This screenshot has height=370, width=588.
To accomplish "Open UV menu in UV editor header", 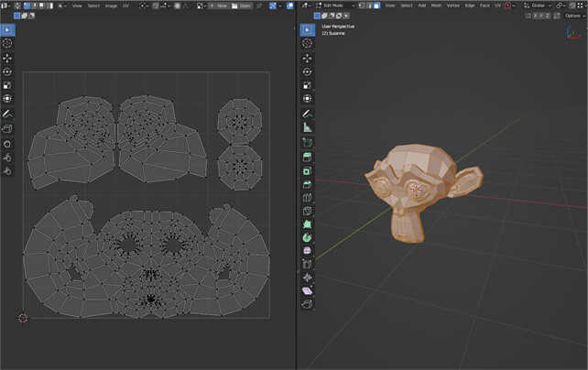I will 125,6.
